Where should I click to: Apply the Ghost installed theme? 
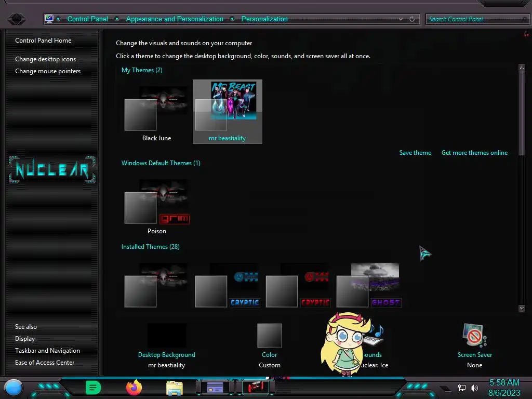tap(369, 285)
